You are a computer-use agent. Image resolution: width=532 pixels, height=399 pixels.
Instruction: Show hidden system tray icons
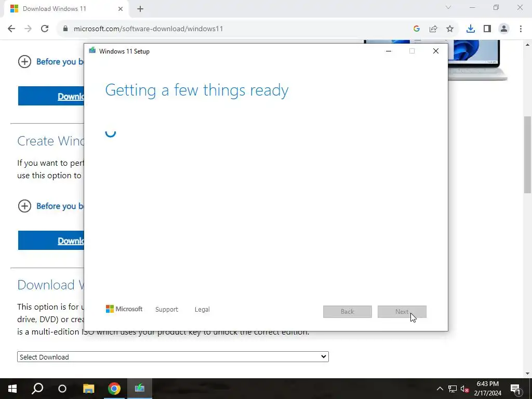pos(440,389)
